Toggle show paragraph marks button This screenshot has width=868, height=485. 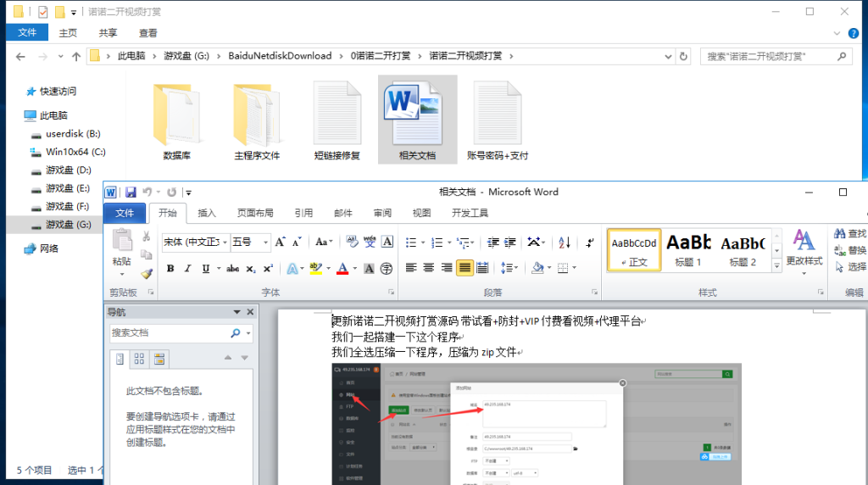[590, 242]
